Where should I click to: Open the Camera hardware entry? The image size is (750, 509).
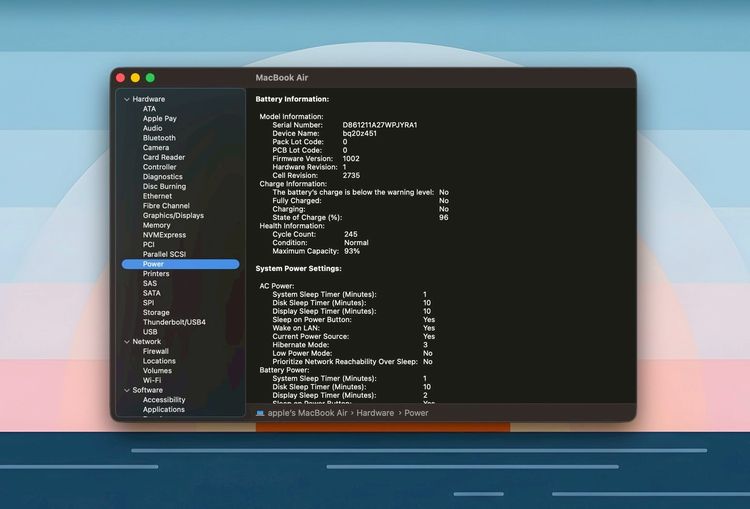coord(156,148)
